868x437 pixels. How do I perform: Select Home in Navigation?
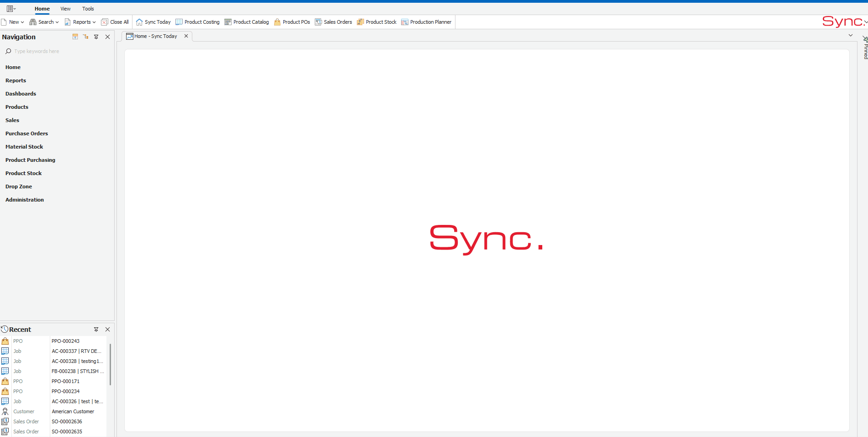[x=13, y=67]
